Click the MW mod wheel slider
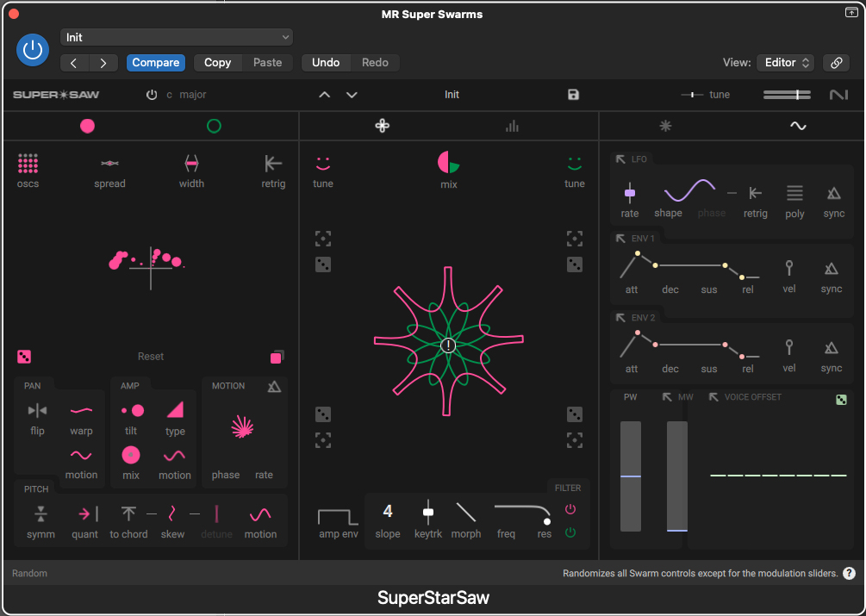 tap(677, 476)
